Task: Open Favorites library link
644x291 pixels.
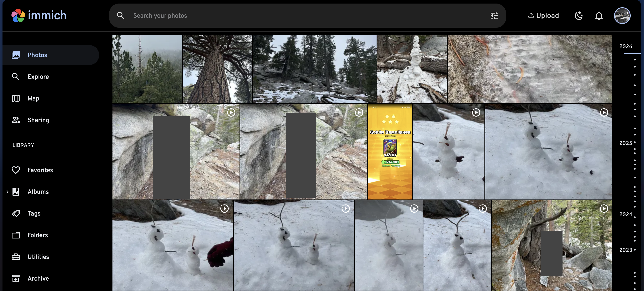Action: click(40, 170)
